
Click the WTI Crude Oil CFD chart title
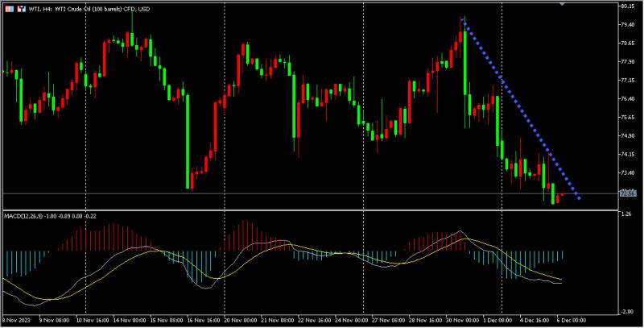(89, 9)
